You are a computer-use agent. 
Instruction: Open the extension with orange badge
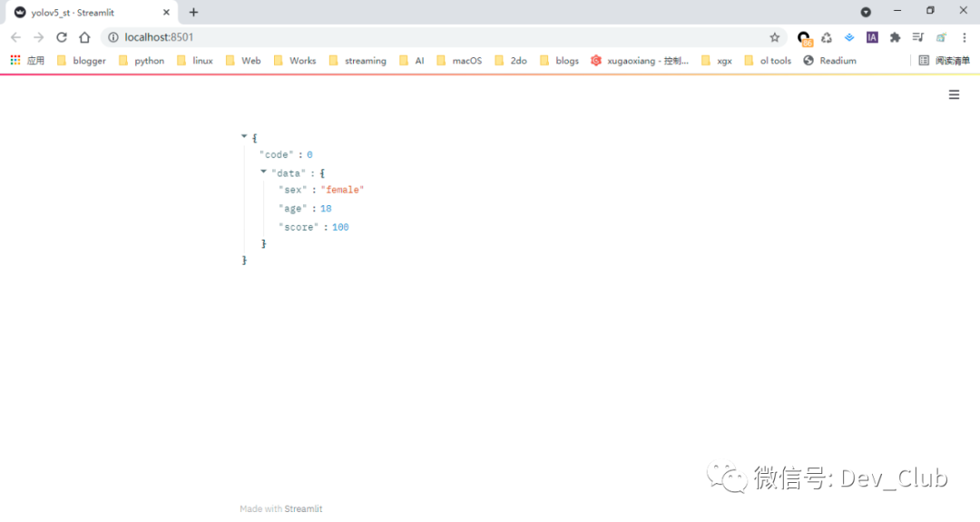tap(804, 39)
